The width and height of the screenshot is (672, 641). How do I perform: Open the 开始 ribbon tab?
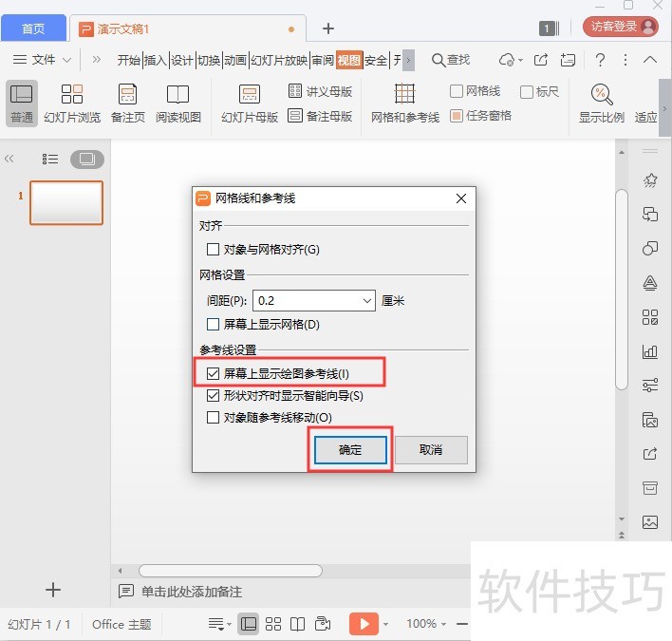coord(128,60)
